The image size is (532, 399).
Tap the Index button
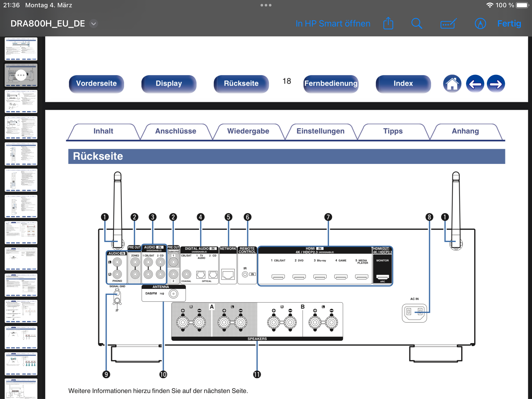point(403,84)
